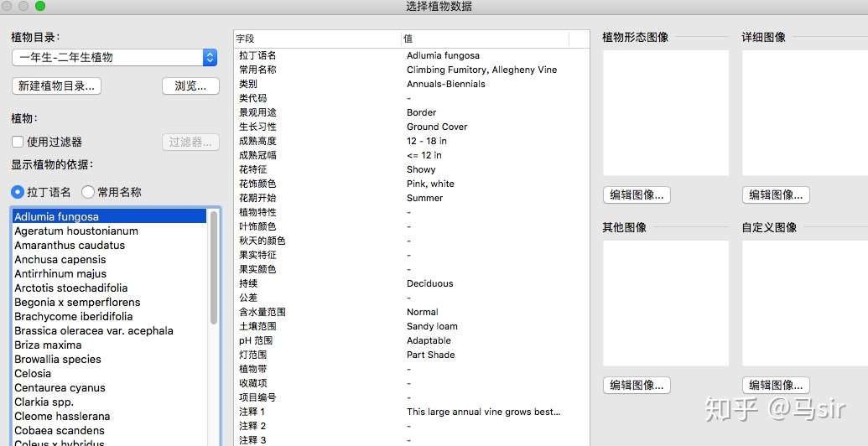The width and height of the screenshot is (868, 446).
Task: Click the 花期开始 field row
Action: coord(412,198)
